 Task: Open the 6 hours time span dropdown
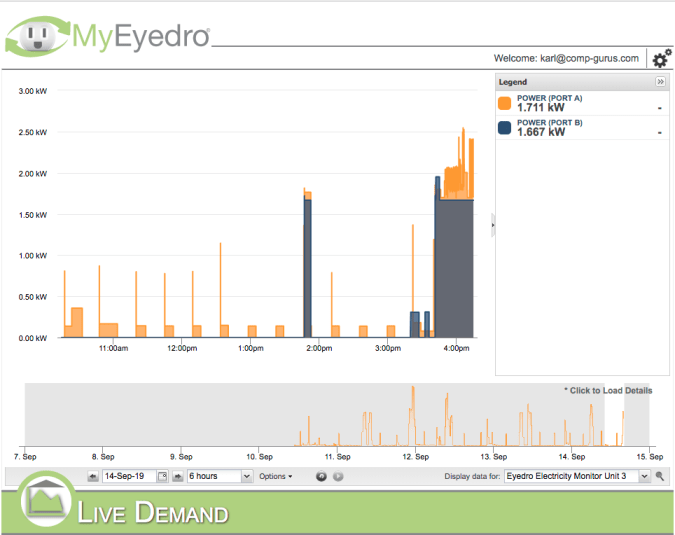(220, 476)
